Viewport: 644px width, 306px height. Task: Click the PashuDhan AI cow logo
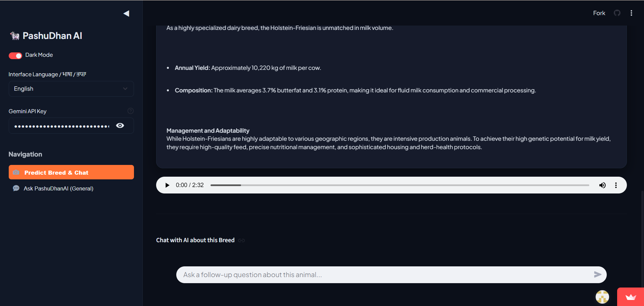(x=14, y=36)
